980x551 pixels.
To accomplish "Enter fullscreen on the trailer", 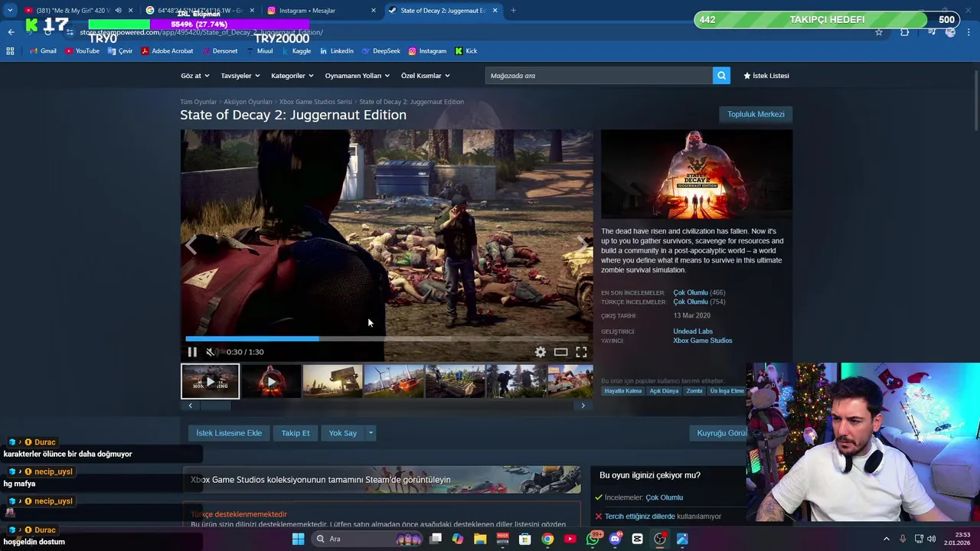I will pyautogui.click(x=581, y=352).
